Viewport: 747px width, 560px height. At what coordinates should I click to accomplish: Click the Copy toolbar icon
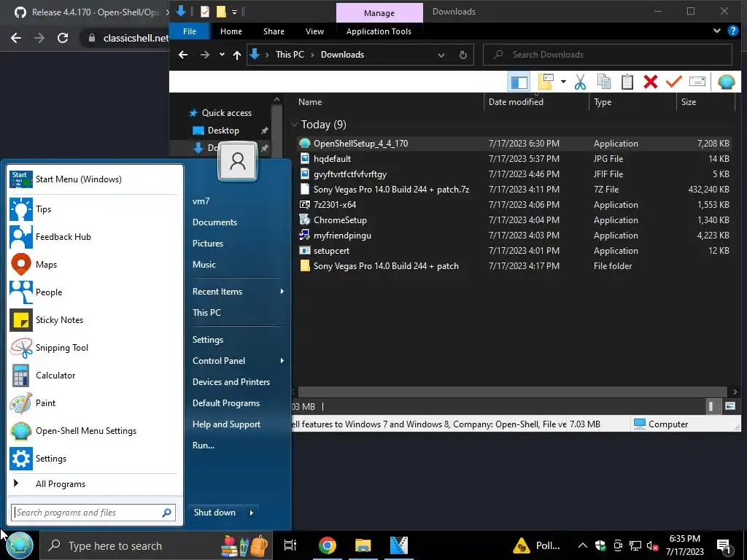click(603, 82)
